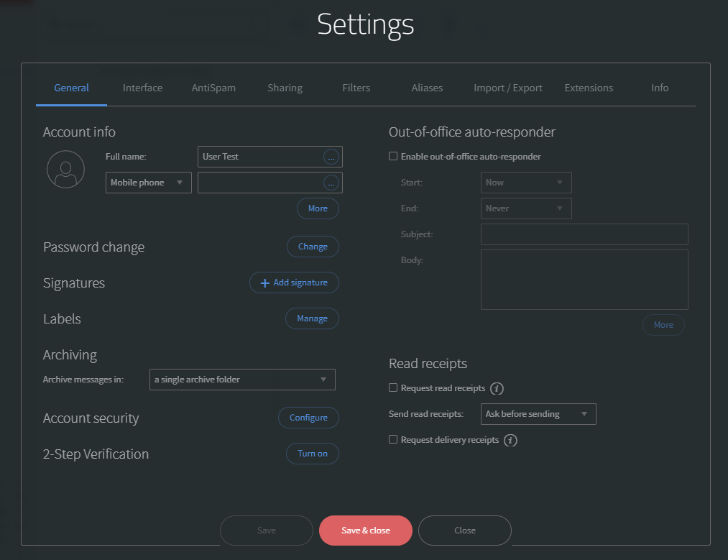
Task: Click info icon next to Request read receipts
Action: coord(497,388)
